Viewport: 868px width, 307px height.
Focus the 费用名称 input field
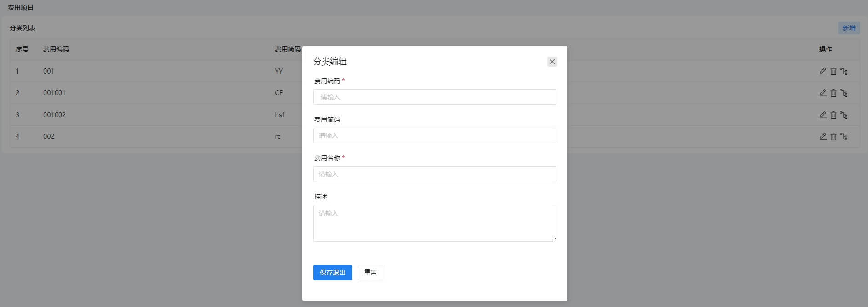point(435,174)
